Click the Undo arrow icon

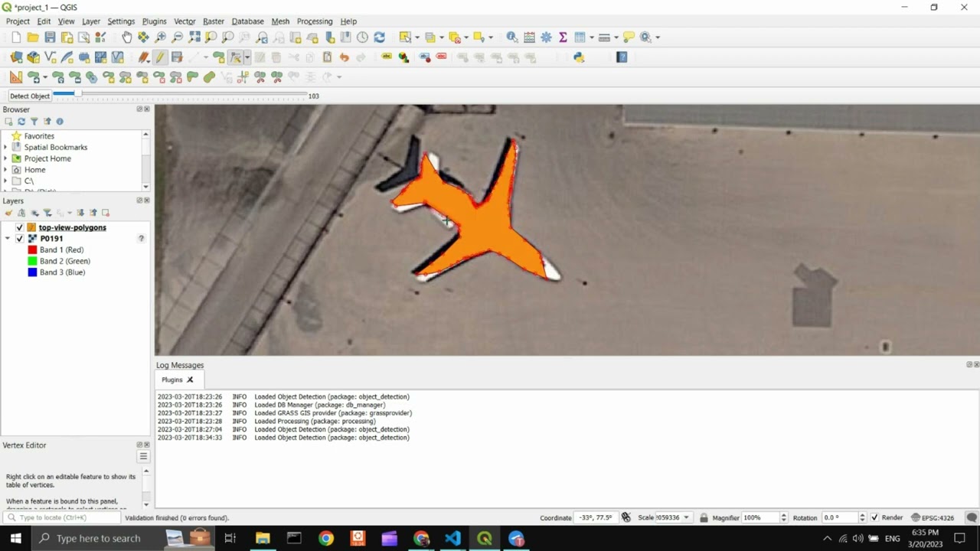tap(344, 57)
